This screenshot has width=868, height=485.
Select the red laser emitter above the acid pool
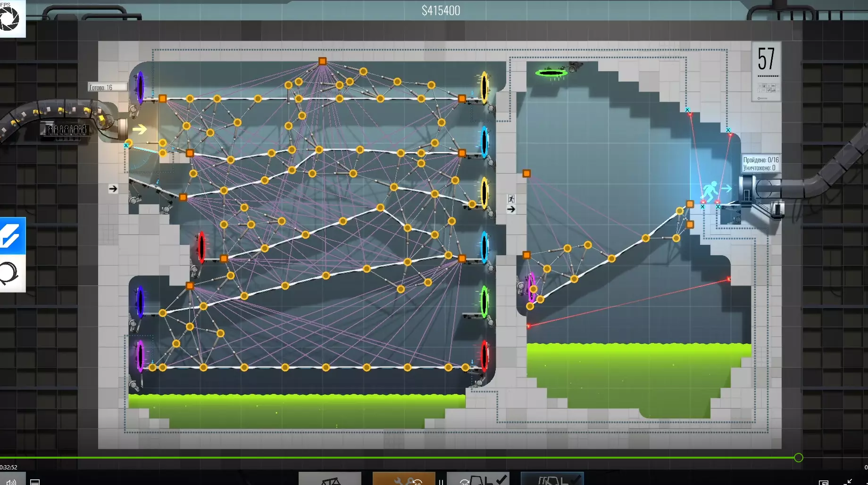click(529, 326)
